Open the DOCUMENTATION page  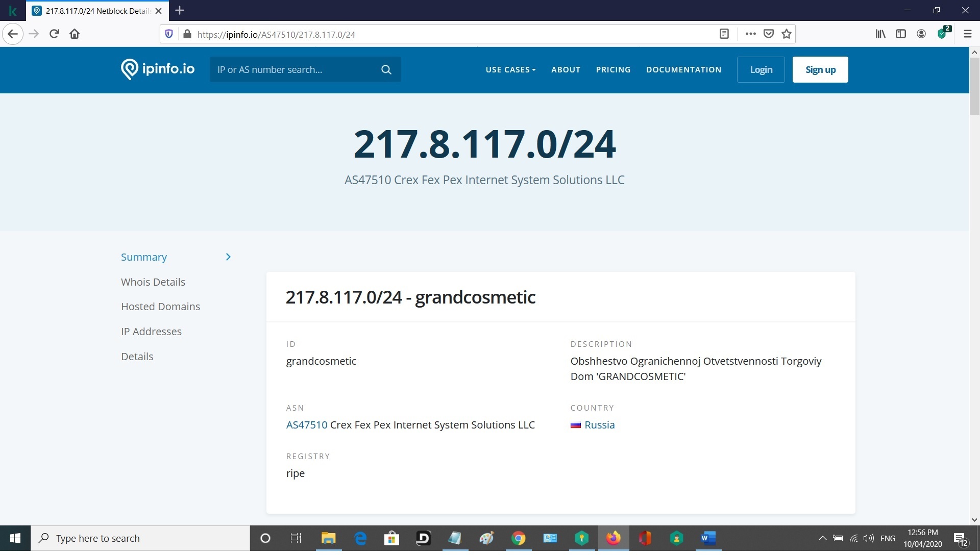[683, 70]
